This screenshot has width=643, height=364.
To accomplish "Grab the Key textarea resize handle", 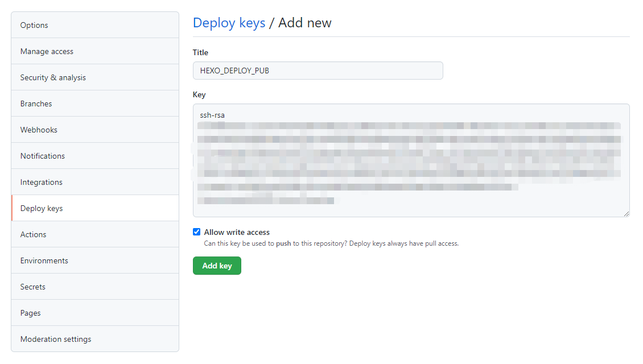I will pos(626,214).
